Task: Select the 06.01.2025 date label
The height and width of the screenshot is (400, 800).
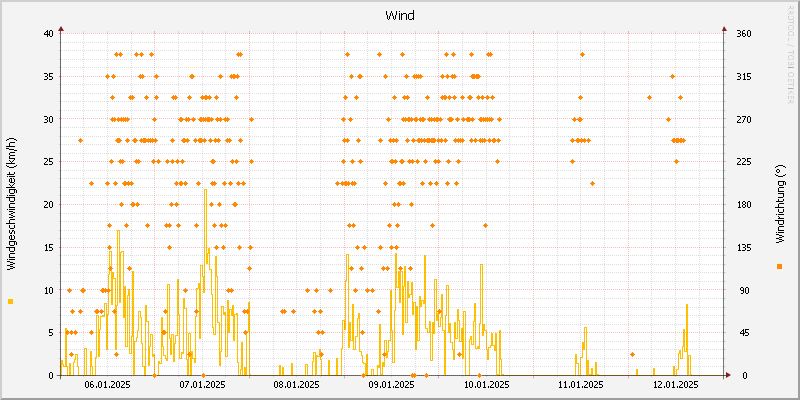Action: (107, 384)
